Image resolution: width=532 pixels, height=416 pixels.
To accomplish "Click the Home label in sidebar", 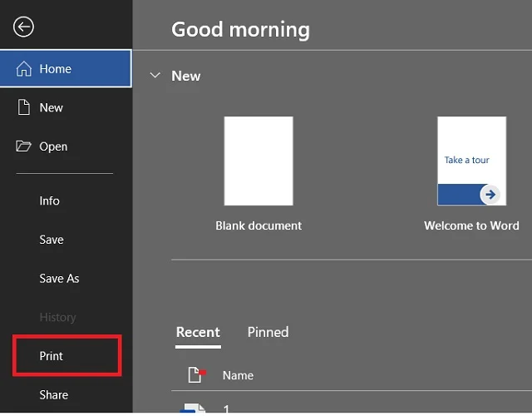I will 56,69.
